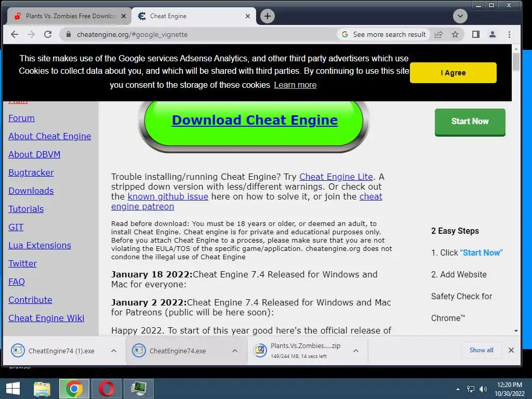Close the Cheat Engine tab

click(x=248, y=16)
